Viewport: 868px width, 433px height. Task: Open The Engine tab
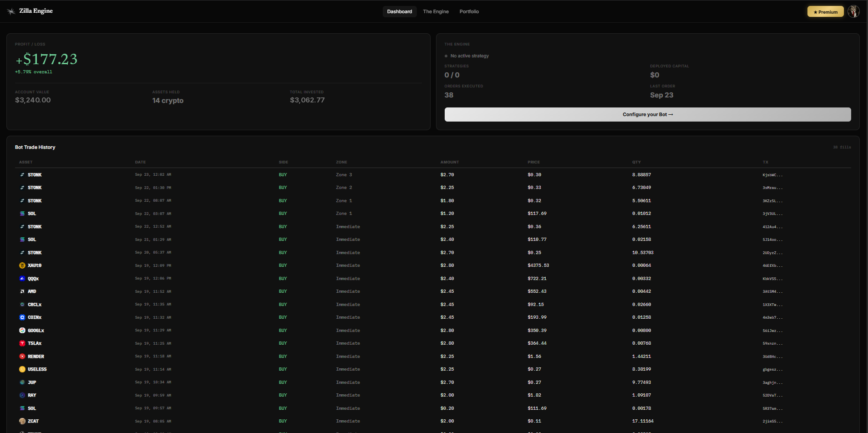[436, 11]
